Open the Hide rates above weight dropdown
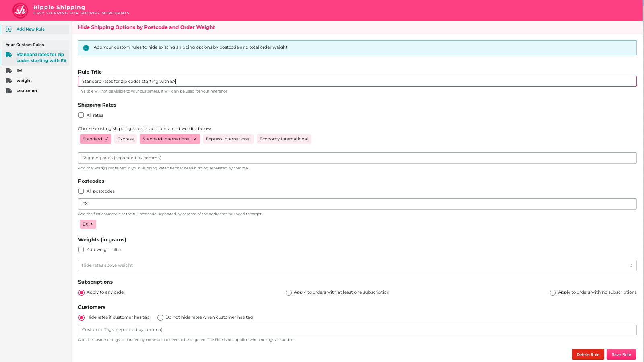This screenshot has height=362, width=644. click(357, 265)
